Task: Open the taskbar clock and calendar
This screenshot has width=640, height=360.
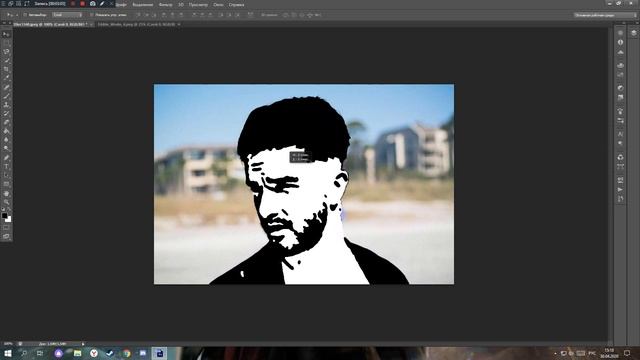Action: 609,353
